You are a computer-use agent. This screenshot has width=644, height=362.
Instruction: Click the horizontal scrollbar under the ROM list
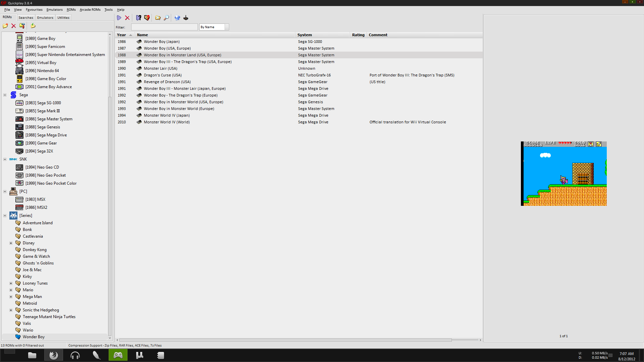pos(285,340)
